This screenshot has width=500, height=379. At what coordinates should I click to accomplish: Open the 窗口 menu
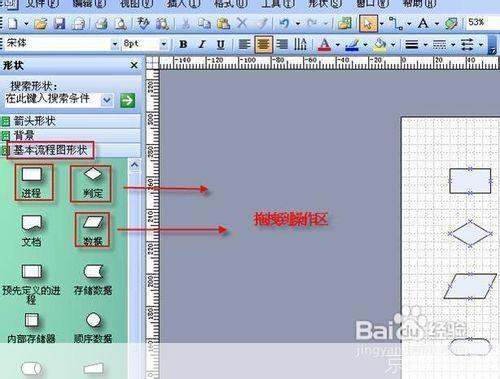[x=373, y=4]
